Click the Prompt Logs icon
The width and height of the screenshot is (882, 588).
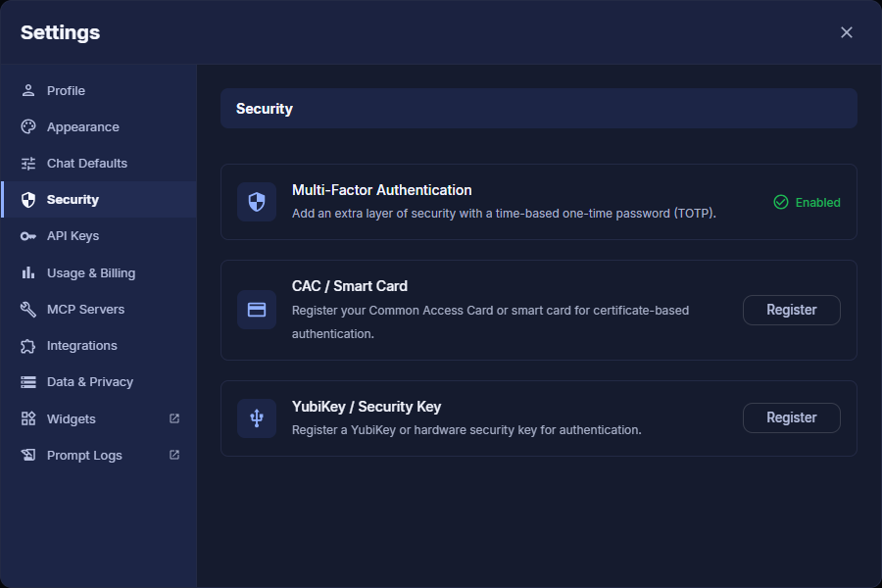point(28,455)
